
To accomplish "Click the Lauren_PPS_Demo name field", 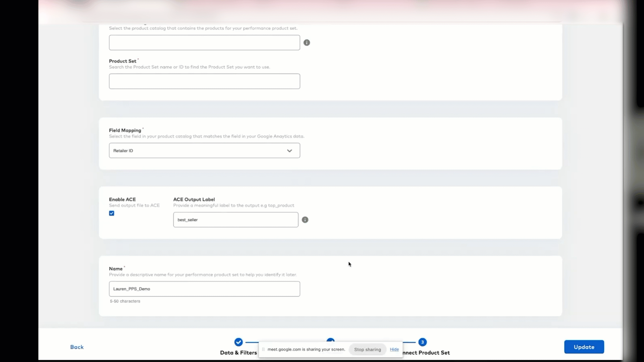I will pyautogui.click(x=204, y=289).
